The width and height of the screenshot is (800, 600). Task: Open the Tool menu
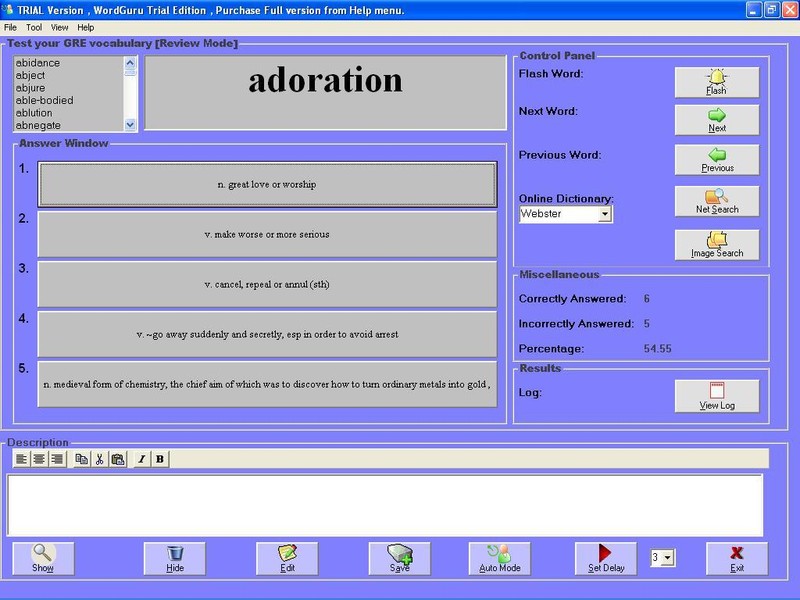(x=34, y=27)
